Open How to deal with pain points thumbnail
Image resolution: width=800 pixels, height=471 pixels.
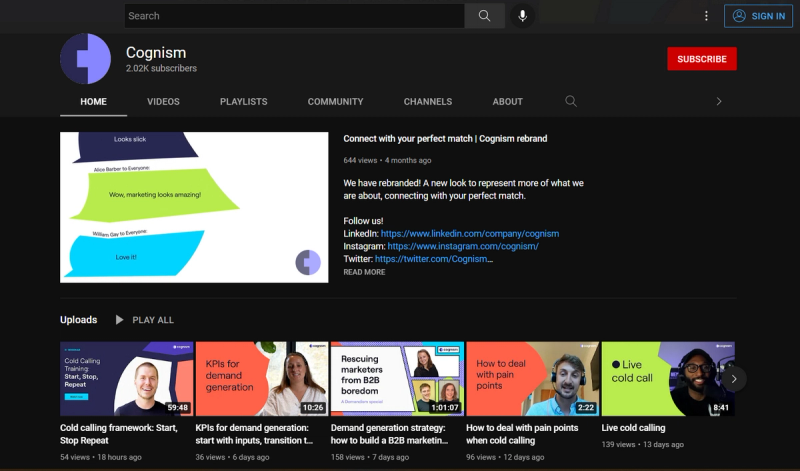(x=533, y=379)
